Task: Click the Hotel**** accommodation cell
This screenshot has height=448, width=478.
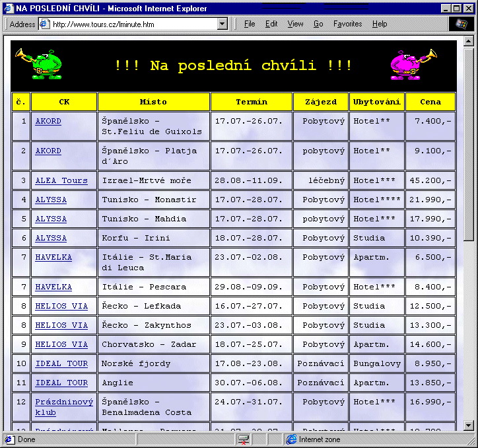Action: 377,200
